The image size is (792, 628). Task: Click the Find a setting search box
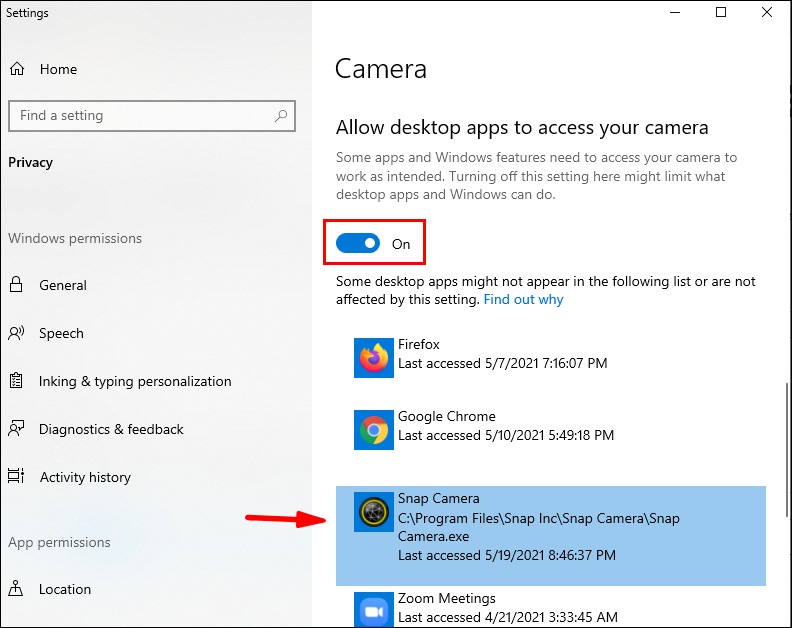click(152, 116)
